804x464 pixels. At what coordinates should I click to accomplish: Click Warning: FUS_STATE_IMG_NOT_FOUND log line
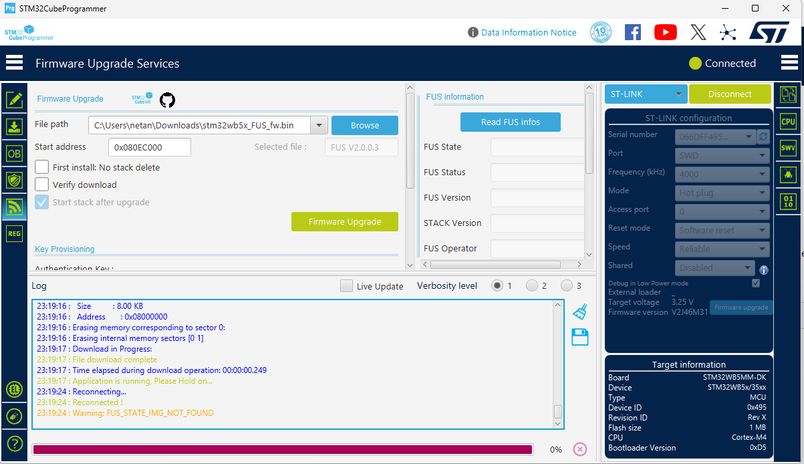click(125, 413)
